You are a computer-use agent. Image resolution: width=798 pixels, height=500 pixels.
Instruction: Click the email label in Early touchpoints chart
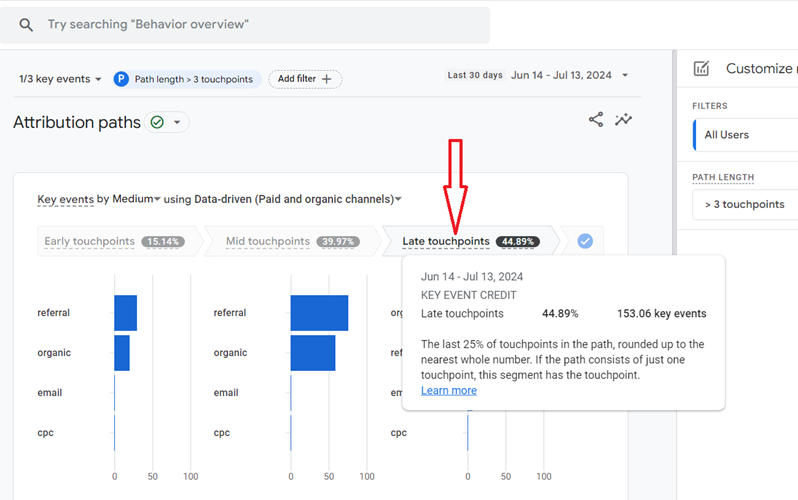[x=49, y=393]
